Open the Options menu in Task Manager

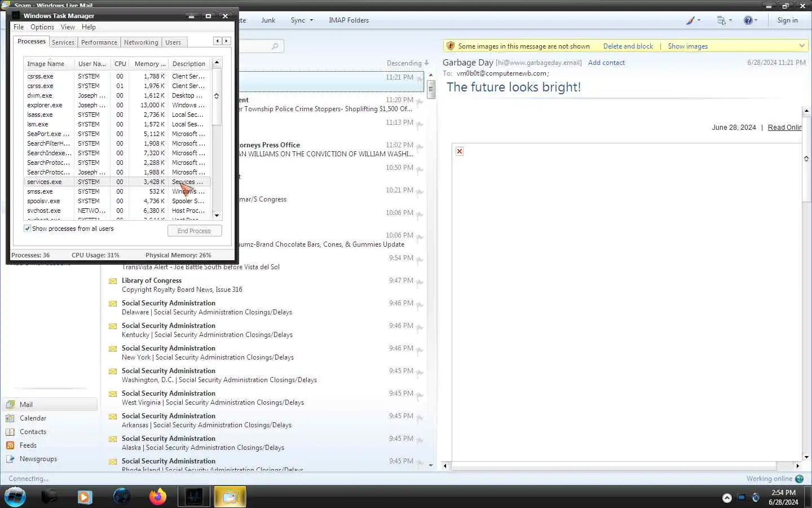pos(42,27)
